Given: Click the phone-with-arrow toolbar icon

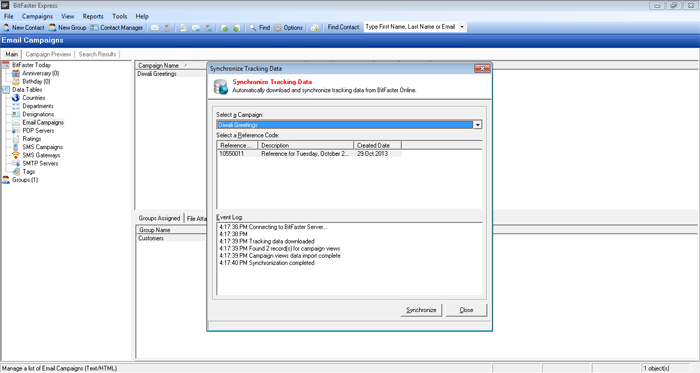Looking at the screenshot, I should [x=208, y=28].
